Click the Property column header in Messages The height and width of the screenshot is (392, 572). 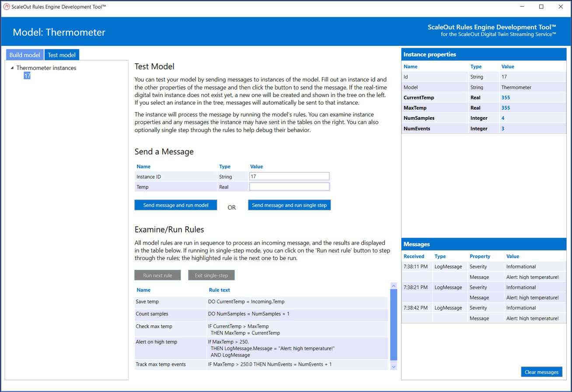(x=480, y=256)
